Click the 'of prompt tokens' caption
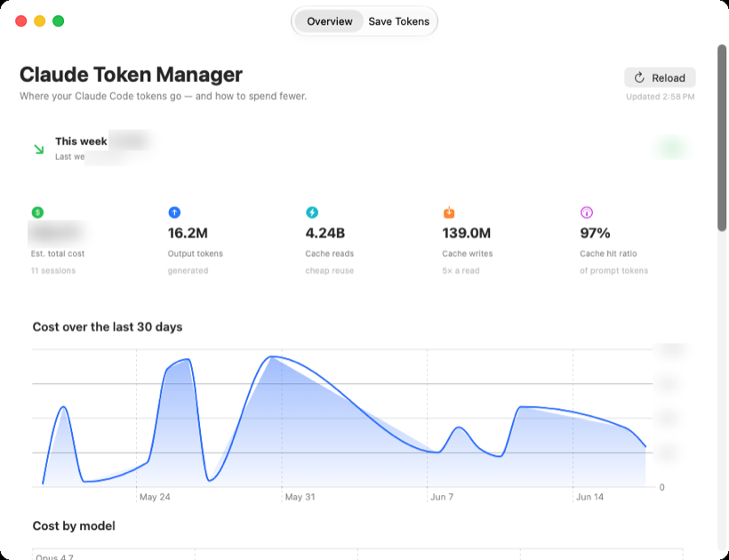 (613, 270)
